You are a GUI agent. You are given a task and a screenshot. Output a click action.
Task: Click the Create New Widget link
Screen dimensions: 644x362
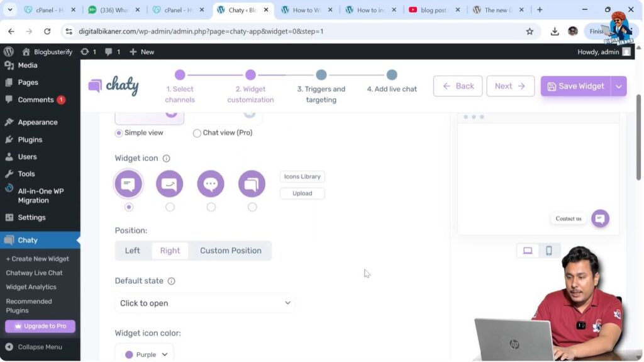click(x=37, y=259)
